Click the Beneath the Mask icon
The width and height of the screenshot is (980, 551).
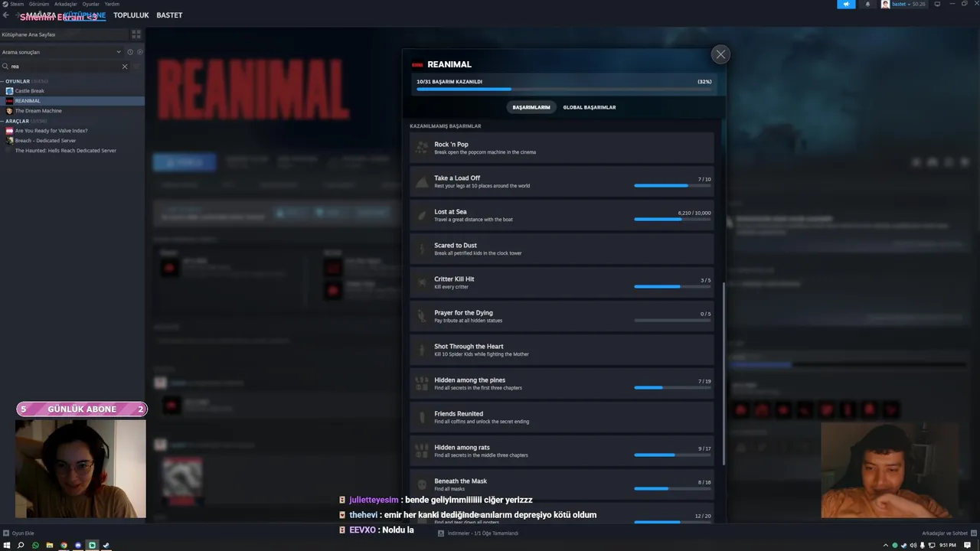tap(422, 484)
